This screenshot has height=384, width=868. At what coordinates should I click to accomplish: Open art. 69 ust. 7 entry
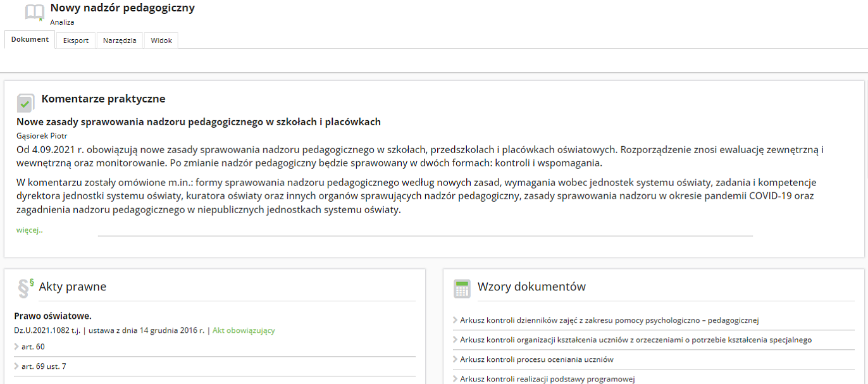[x=43, y=366]
